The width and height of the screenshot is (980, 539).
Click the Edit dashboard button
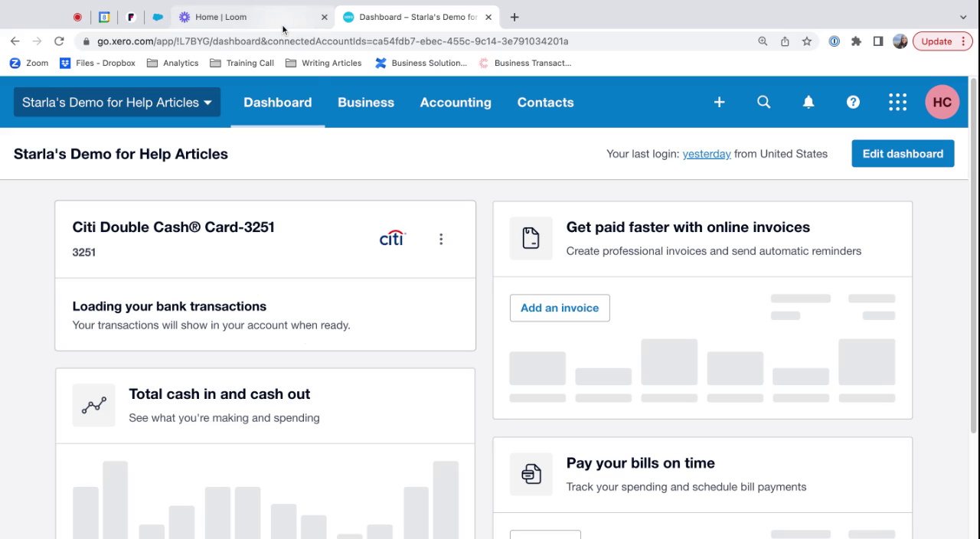click(x=903, y=154)
